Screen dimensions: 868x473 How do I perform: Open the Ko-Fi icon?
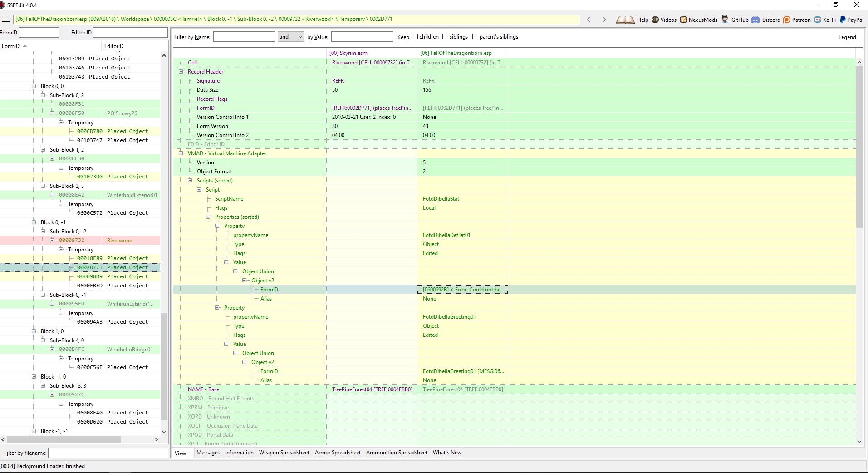(818, 20)
